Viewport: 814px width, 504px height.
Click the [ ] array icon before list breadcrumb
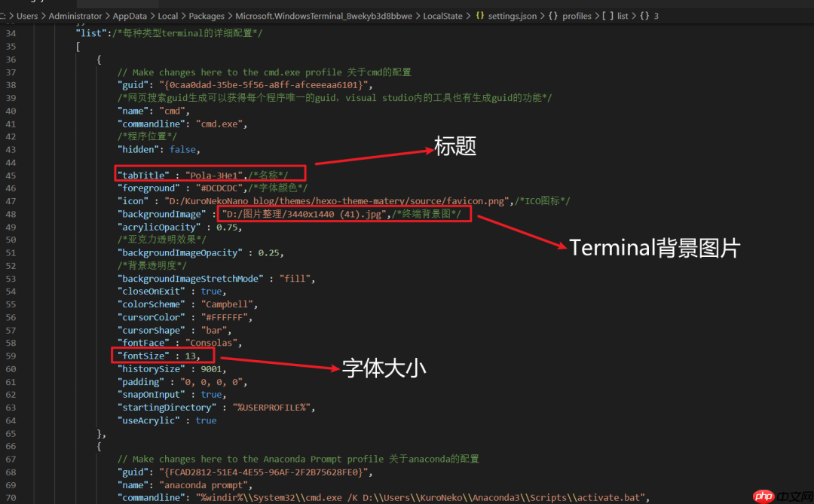607,15
